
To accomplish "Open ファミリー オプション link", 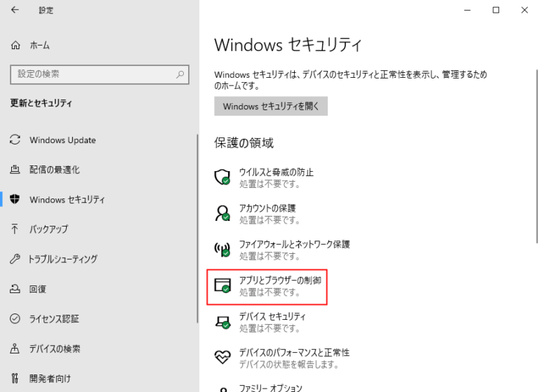I will pyautogui.click(x=270, y=388).
